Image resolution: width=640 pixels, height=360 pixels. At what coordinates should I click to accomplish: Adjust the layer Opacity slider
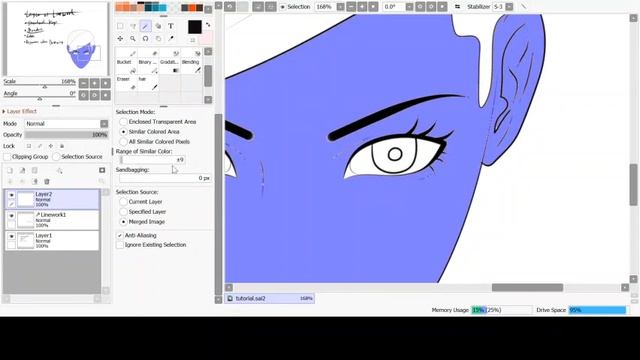tap(66, 135)
